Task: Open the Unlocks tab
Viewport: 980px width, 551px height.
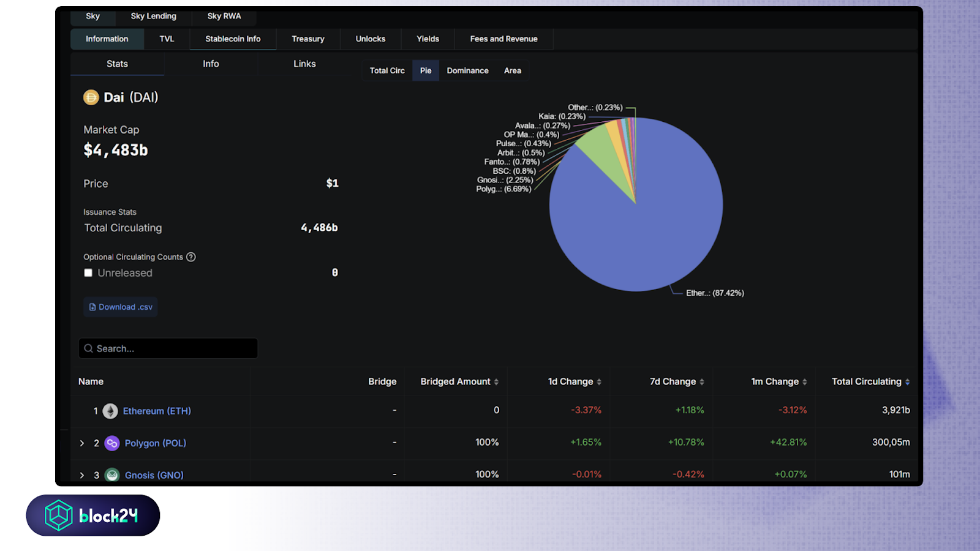Action: pos(371,39)
